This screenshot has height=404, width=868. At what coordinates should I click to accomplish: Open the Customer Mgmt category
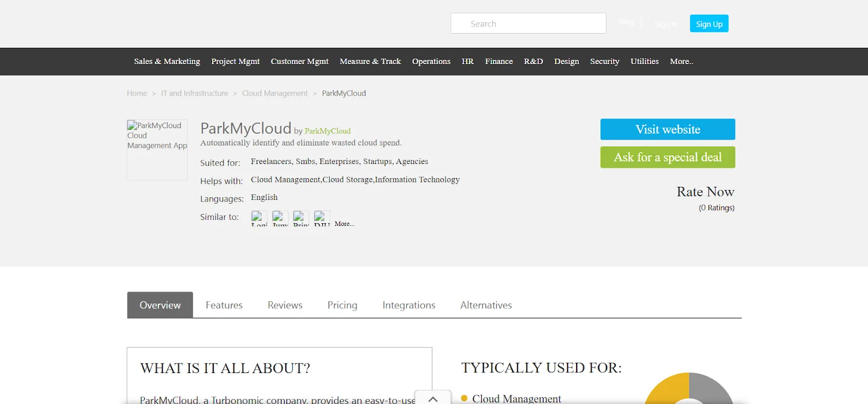tap(299, 61)
